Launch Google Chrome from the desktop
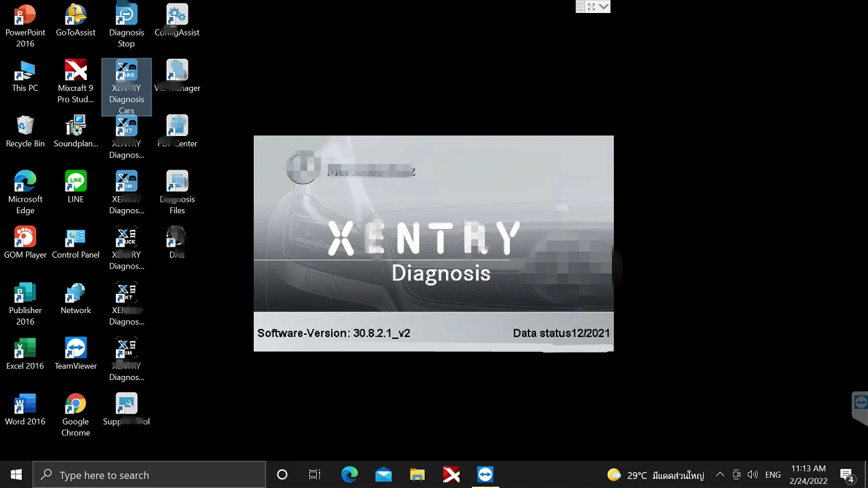This screenshot has height=488, width=868. click(76, 414)
